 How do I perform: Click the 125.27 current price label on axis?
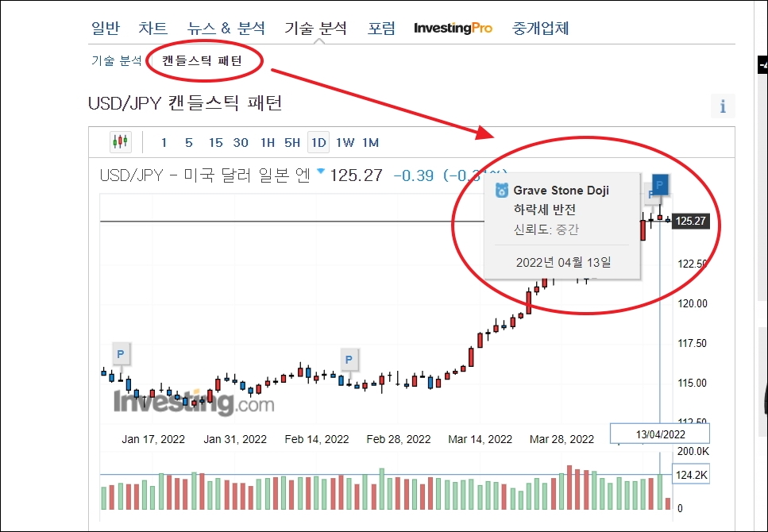[x=691, y=221]
